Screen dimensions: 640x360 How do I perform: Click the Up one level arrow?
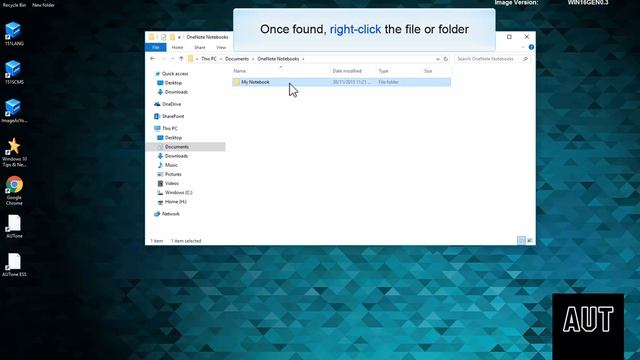(181, 59)
